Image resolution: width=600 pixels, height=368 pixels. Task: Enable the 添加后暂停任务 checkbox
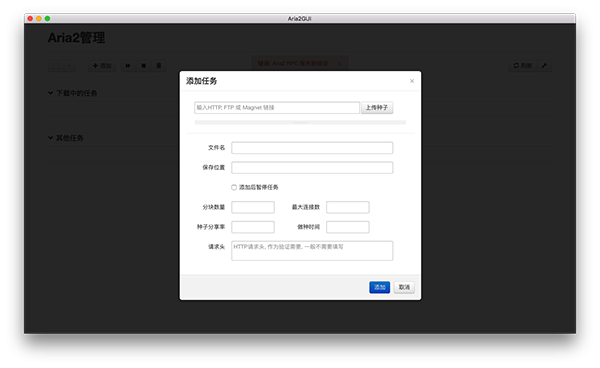[x=234, y=187]
